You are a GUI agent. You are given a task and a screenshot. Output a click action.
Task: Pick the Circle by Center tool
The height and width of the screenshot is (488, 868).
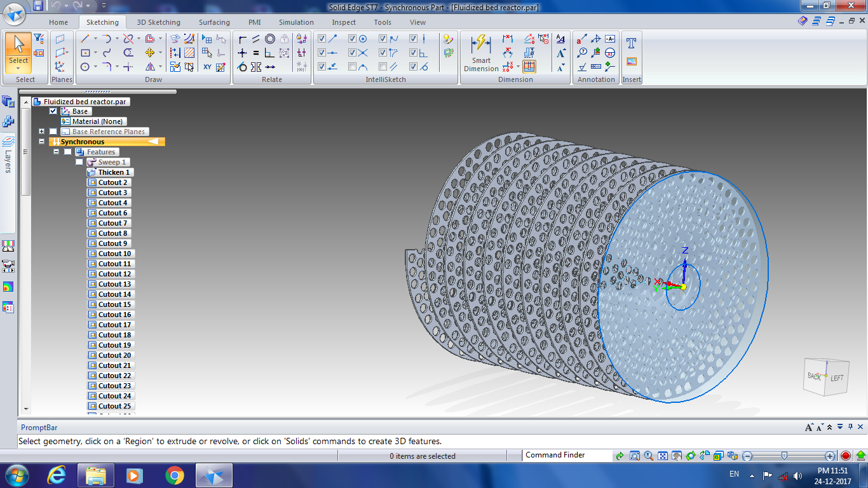point(85,67)
